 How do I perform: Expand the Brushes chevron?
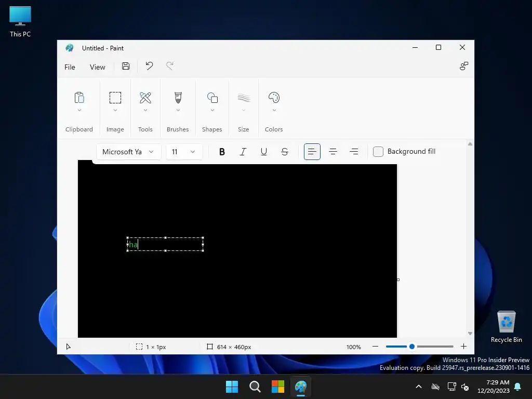click(178, 110)
